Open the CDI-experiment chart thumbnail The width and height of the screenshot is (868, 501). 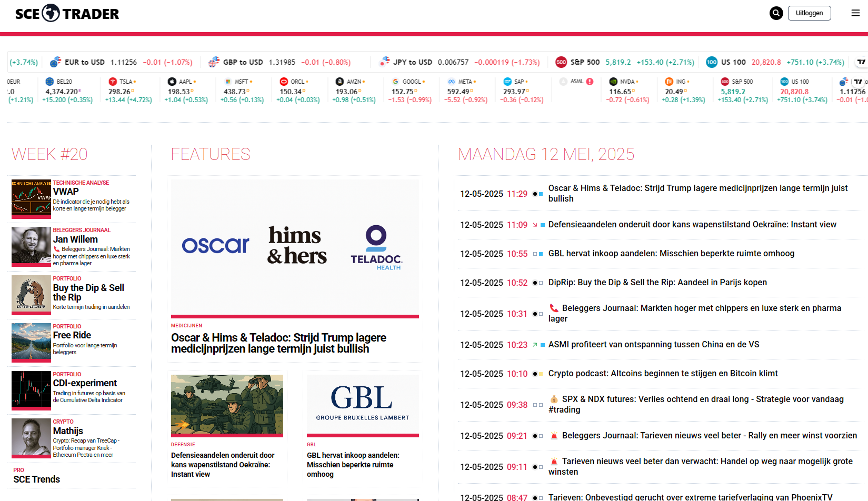tap(31, 390)
